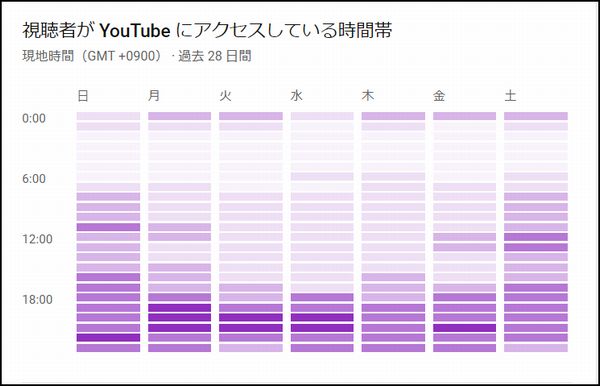Select Wednesday's 20:00 dark heatmap cell

(322, 318)
